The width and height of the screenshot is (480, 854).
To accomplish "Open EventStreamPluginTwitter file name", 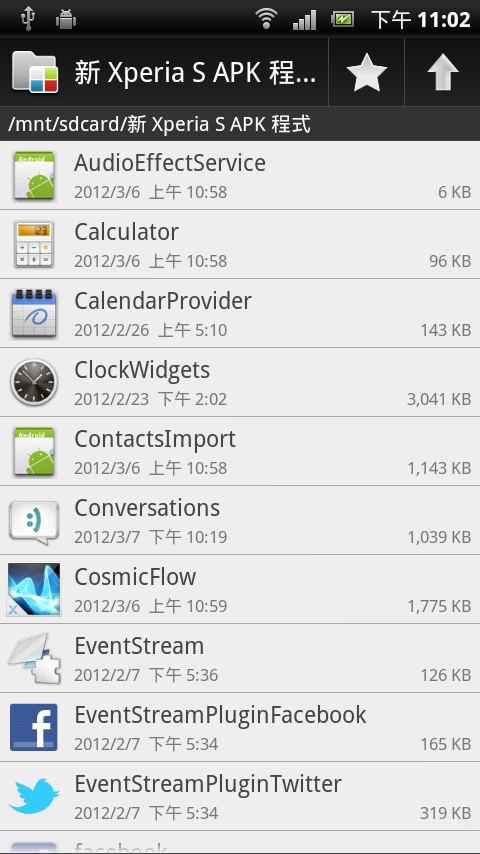I will [208, 784].
